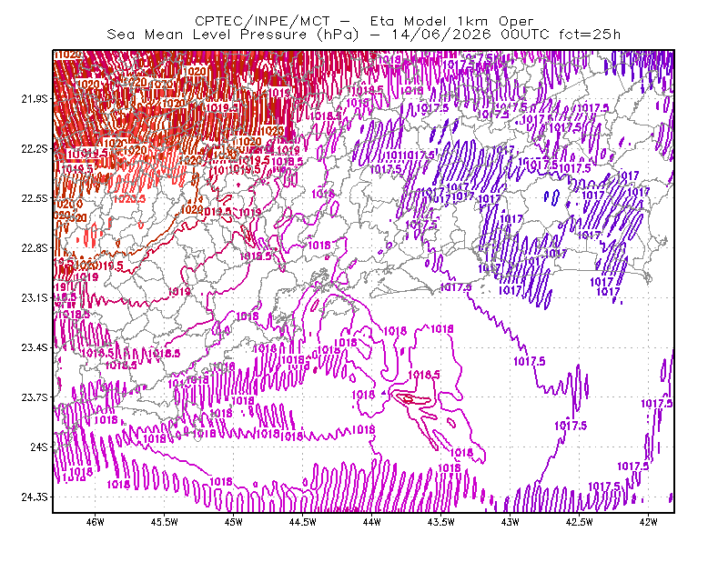The width and height of the screenshot is (728, 562).
Task: Select the 43.5W longitude axis label
Action: [x=441, y=522]
